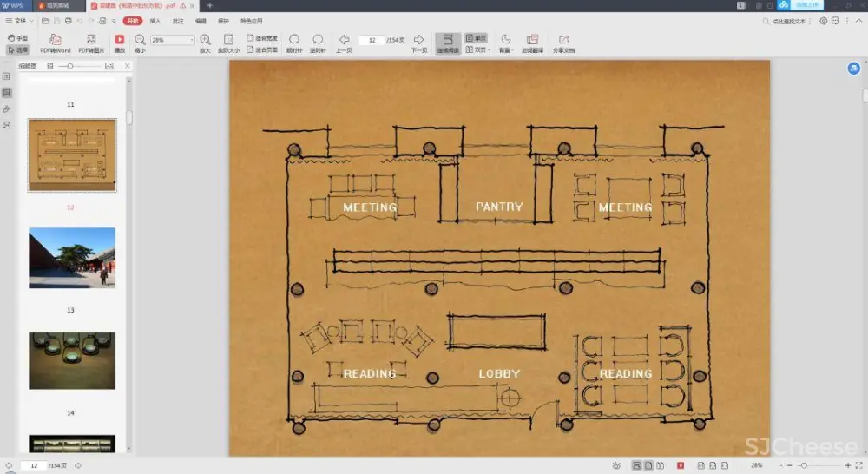
Task: Zoom in with the 放大 magnifier icon
Action: pyautogui.click(x=205, y=40)
